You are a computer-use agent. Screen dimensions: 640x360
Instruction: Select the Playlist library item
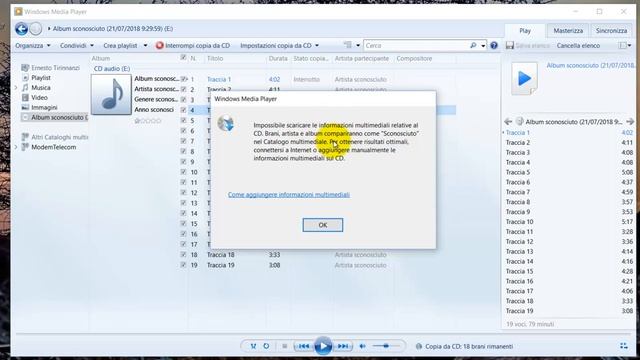(x=41, y=78)
